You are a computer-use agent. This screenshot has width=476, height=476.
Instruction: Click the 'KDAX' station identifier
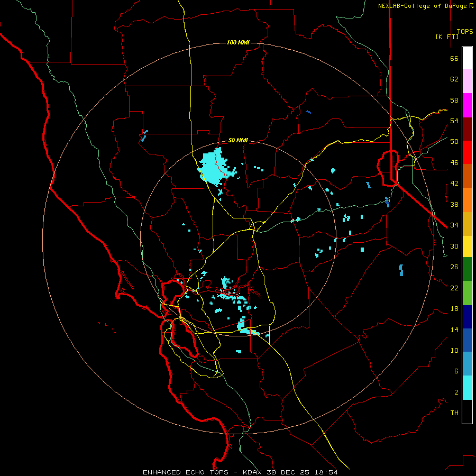point(253,472)
